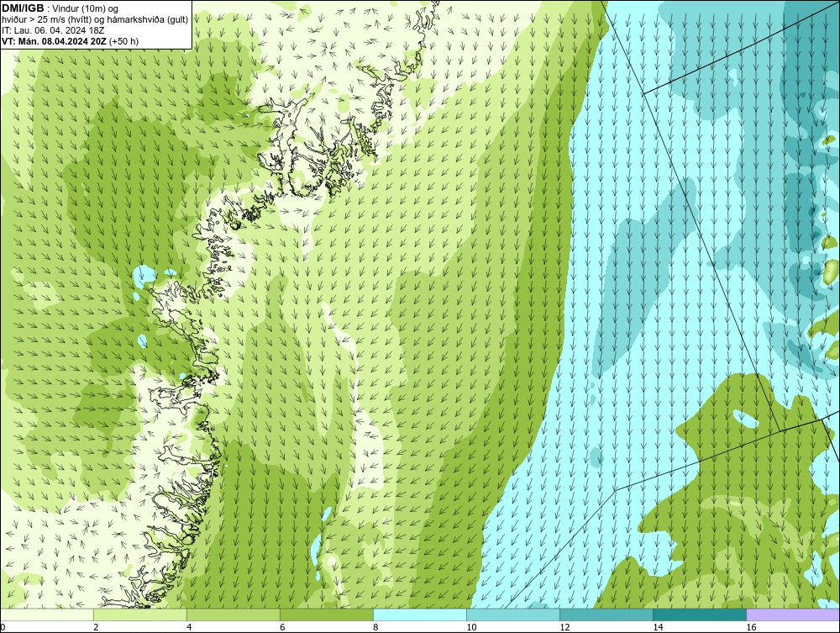Click the 14–16 m/s dark teal legend band
The image size is (840, 633).
tap(700, 615)
